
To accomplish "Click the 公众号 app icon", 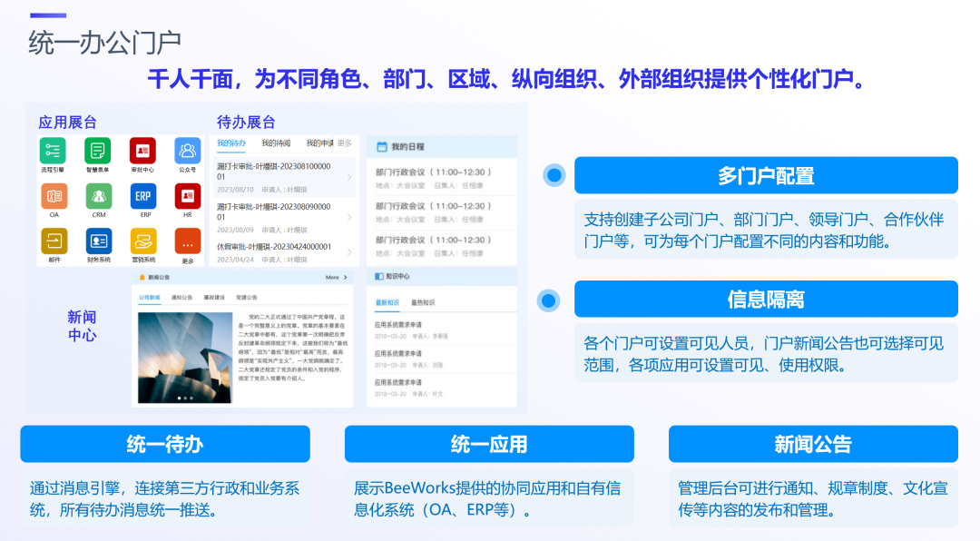I will click(x=187, y=151).
